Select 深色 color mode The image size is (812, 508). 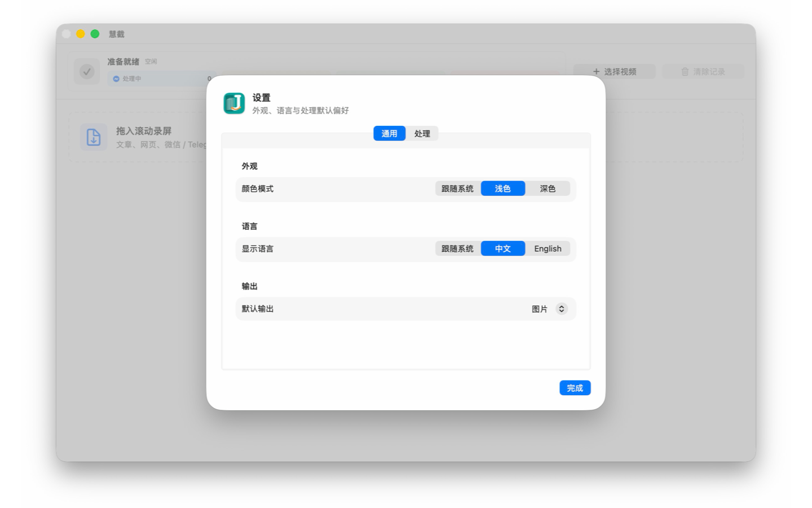pyautogui.click(x=548, y=189)
